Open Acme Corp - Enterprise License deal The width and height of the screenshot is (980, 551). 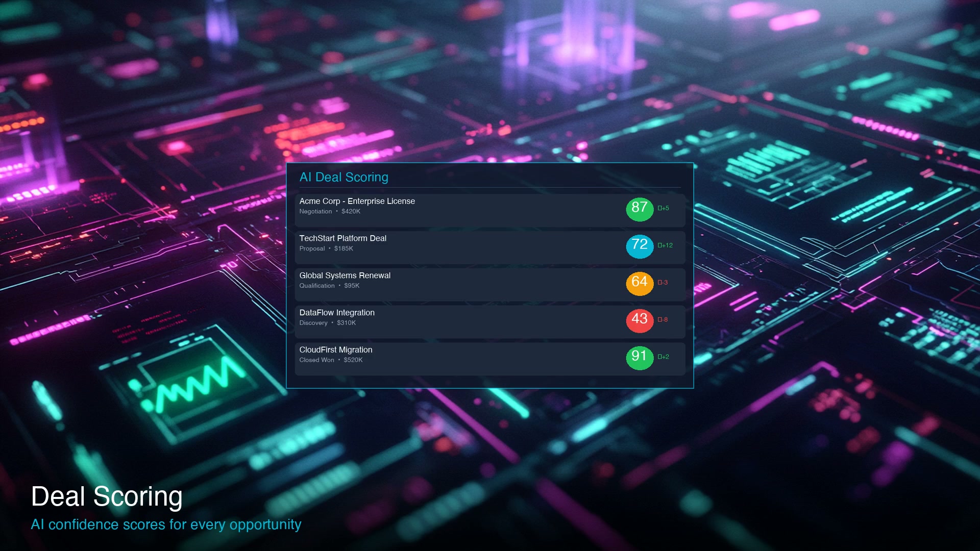coord(357,201)
